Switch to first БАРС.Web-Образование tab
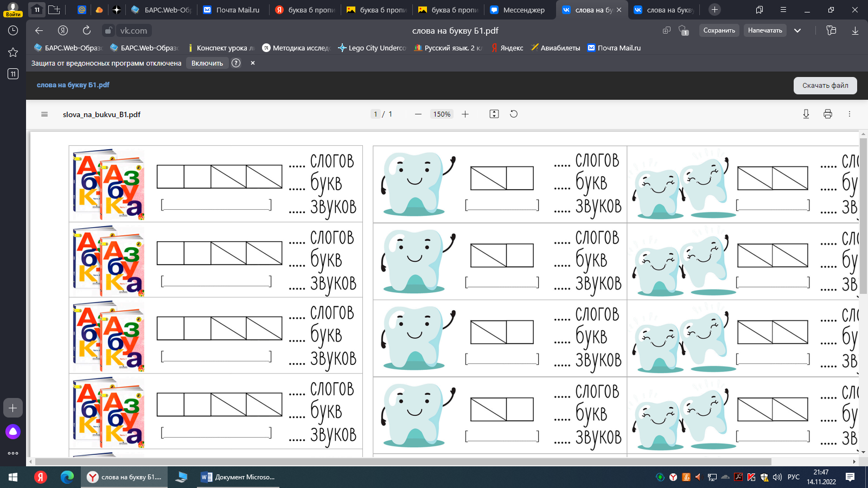868x488 pixels. point(162,10)
